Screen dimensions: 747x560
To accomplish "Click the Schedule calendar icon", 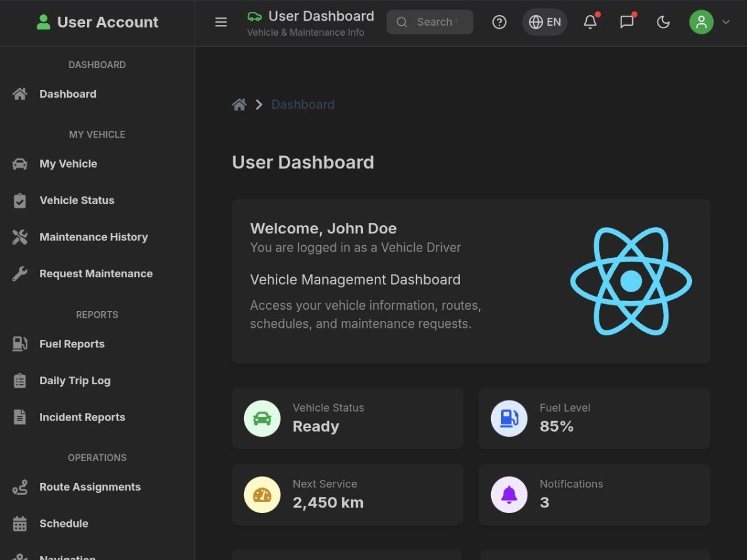I will [x=19, y=523].
